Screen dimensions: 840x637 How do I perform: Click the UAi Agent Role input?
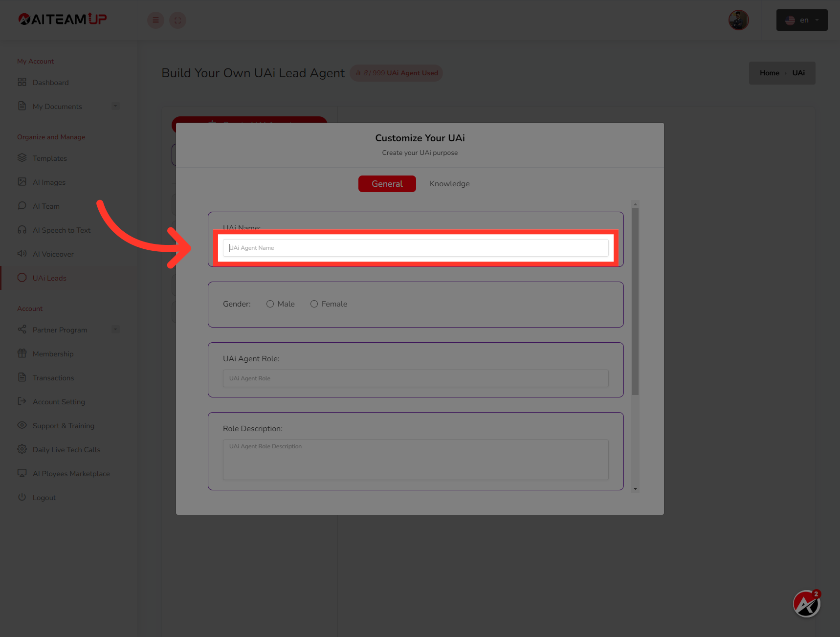coord(416,378)
